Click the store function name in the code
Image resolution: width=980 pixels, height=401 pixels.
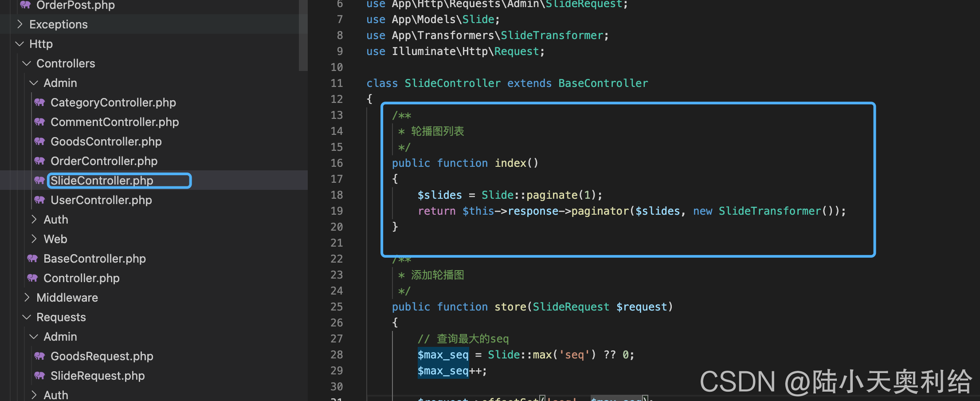point(510,307)
